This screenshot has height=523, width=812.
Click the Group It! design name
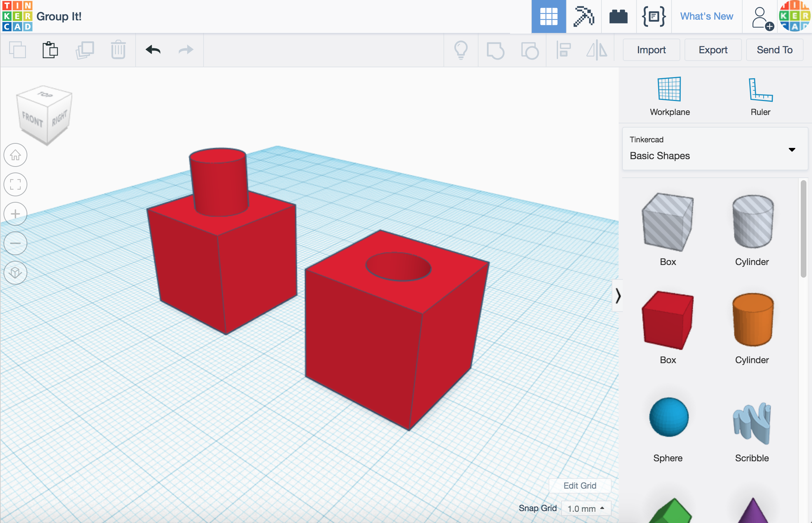(x=59, y=16)
